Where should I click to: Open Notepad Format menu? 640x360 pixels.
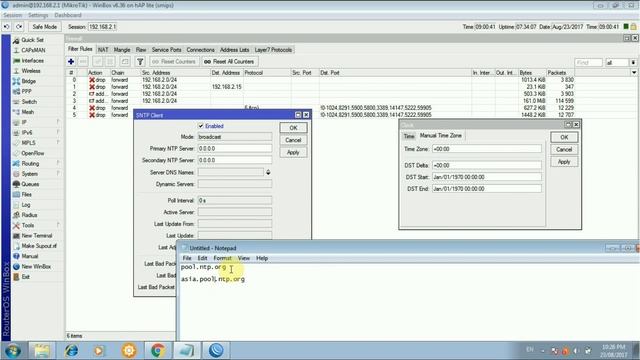(222, 258)
